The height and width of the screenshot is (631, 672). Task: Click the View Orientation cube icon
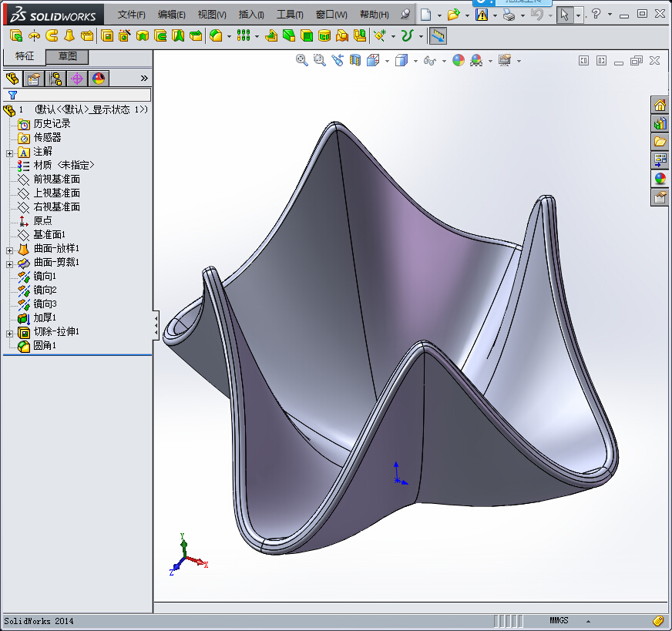pos(372,60)
